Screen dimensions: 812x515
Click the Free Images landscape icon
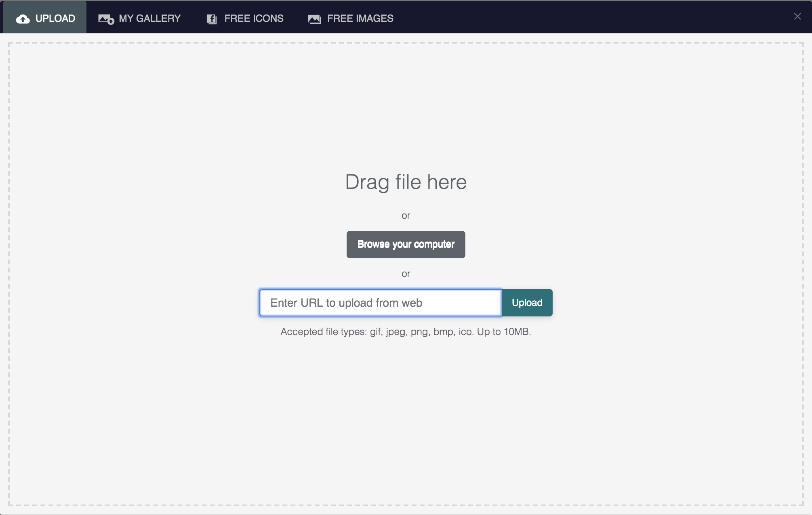point(314,19)
